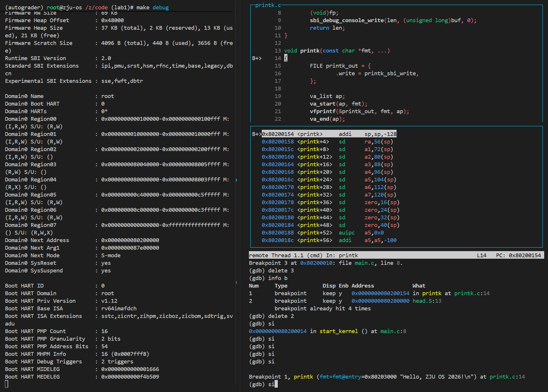Click the <printk+32> sd a7,120(sp) row

click(329, 195)
